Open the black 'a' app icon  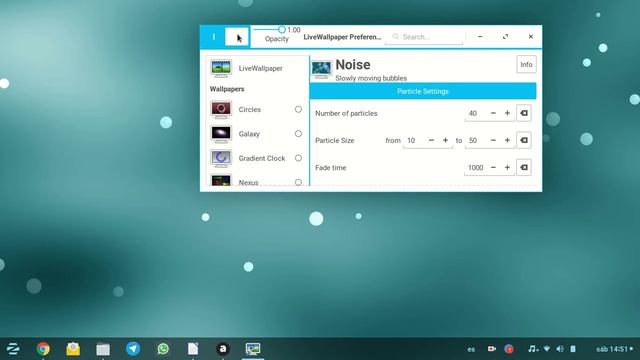click(x=223, y=349)
